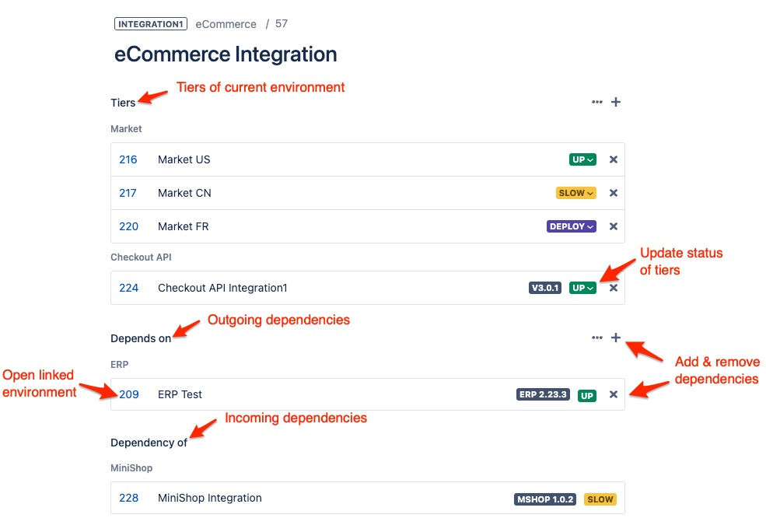
Task: Open tier link 216
Action: 128,159
